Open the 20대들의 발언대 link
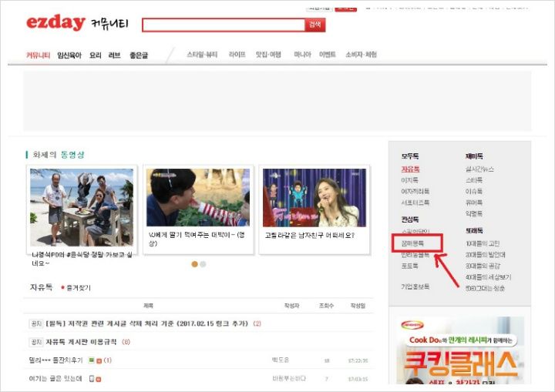This screenshot has width=555, height=392. pyautogui.click(x=486, y=255)
